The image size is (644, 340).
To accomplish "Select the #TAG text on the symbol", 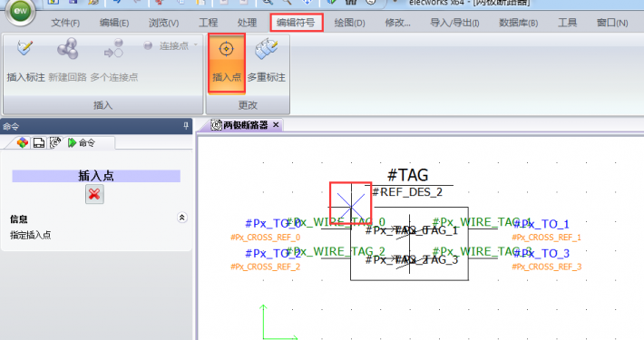I will click(x=408, y=175).
